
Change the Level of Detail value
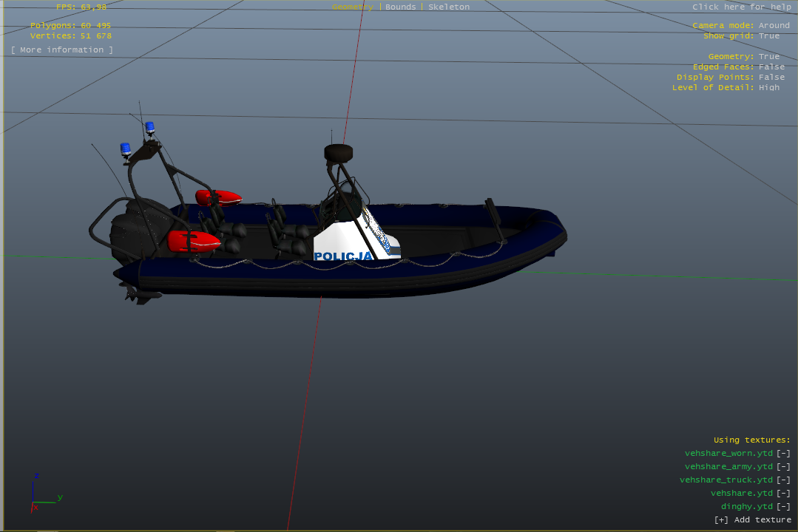click(768, 88)
